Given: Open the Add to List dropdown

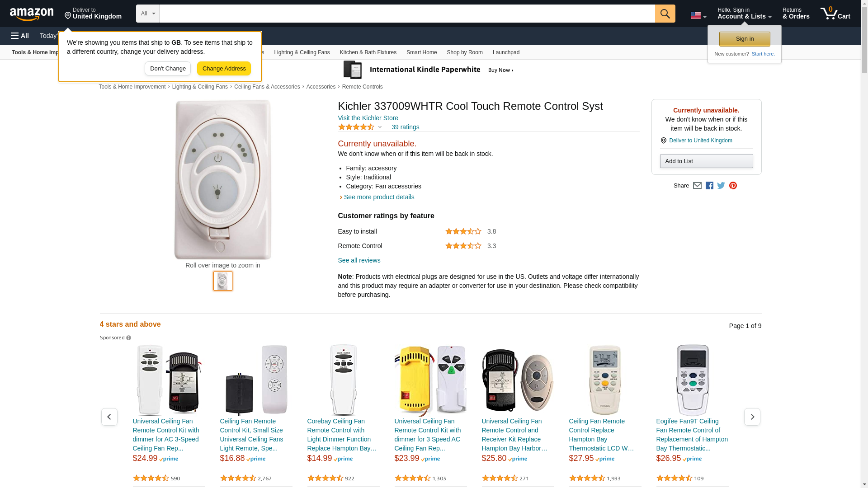Looking at the screenshot, I should 706,161.
